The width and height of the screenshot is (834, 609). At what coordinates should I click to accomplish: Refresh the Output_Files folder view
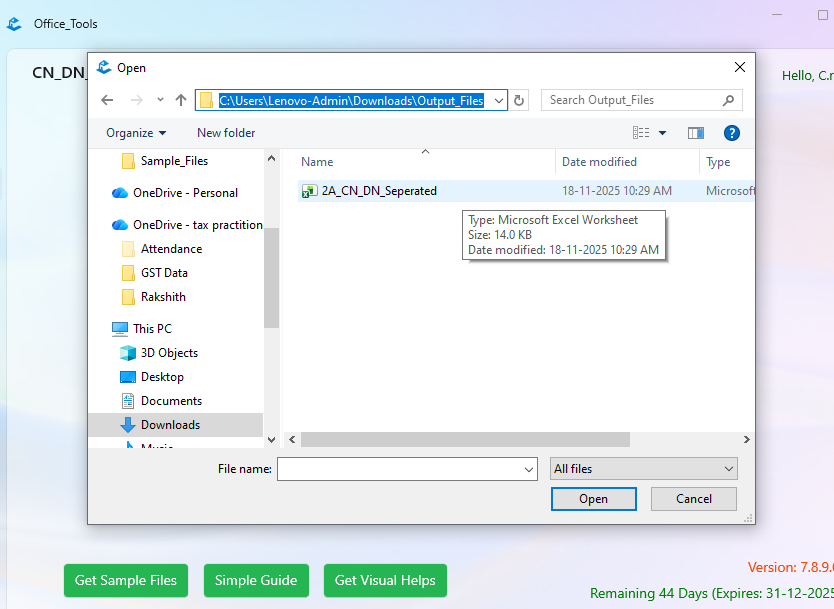(518, 100)
